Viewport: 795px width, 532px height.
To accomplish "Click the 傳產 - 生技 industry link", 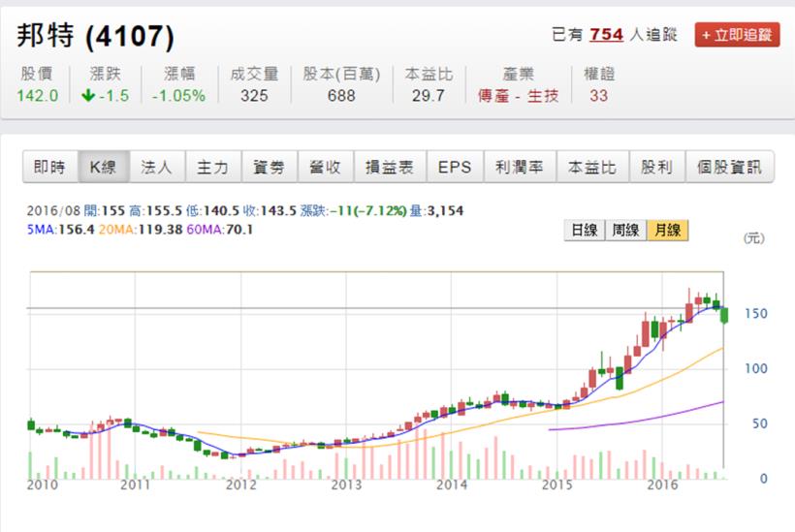I will point(518,95).
